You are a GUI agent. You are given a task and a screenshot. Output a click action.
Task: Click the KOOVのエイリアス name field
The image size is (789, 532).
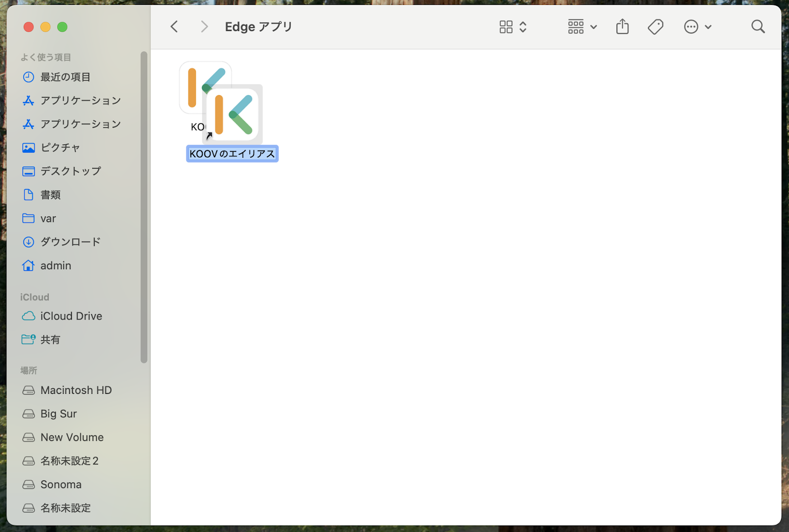tap(232, 154)
